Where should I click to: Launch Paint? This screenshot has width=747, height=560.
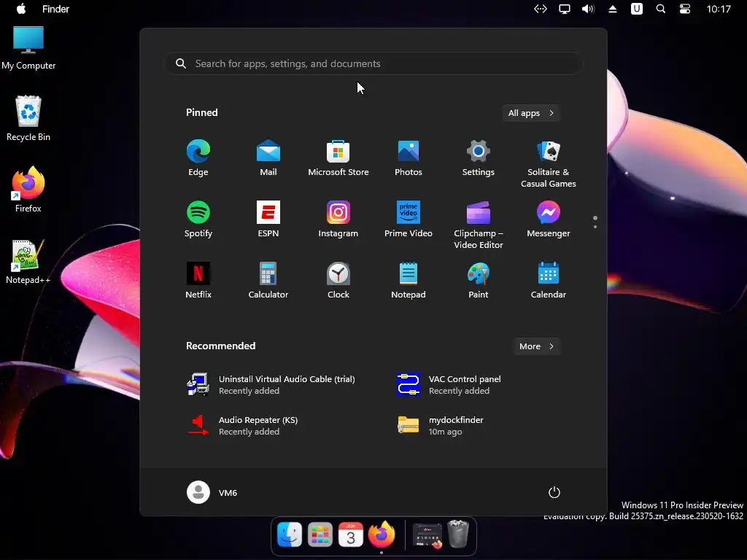[x=479, y=281]
